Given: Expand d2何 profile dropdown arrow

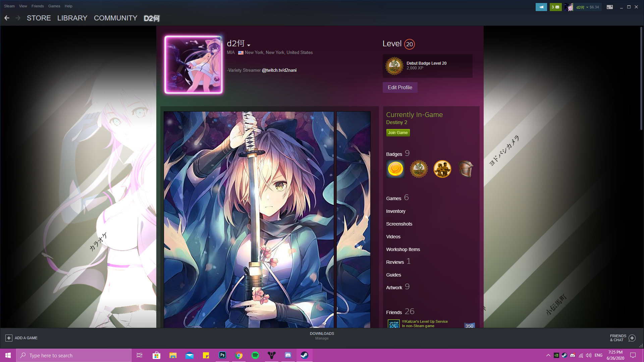Looking at the screenshot, I should point(248,45).
